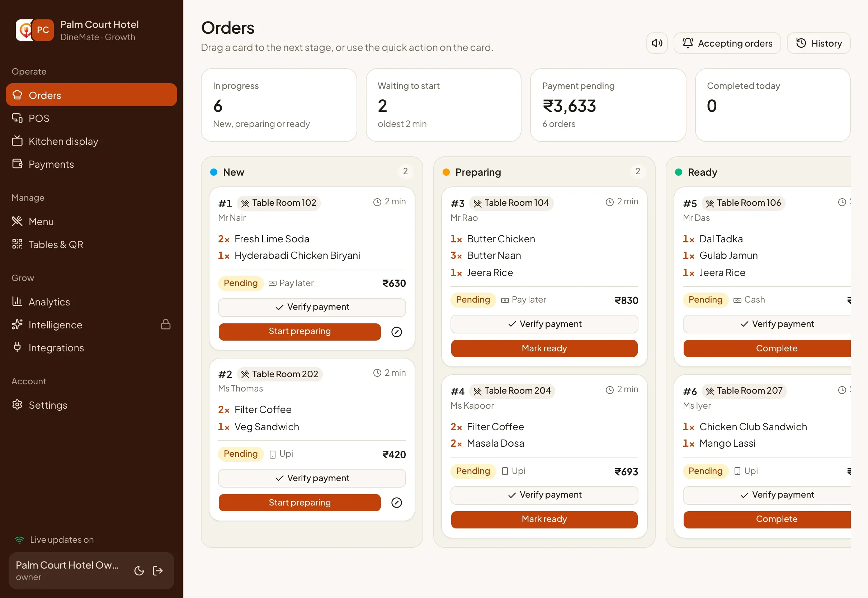
Task: Open Integrations from the sidebar
Action: point(91,348)
